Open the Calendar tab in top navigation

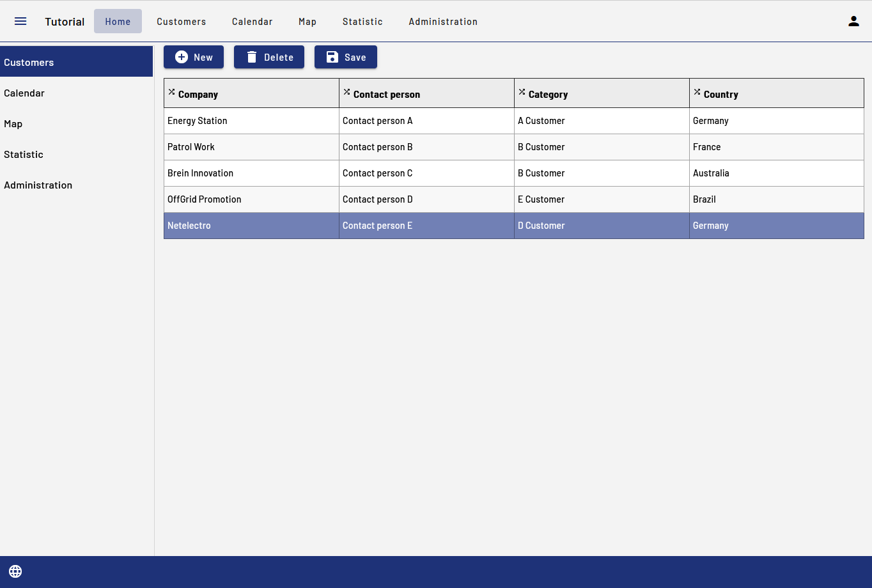252,22
